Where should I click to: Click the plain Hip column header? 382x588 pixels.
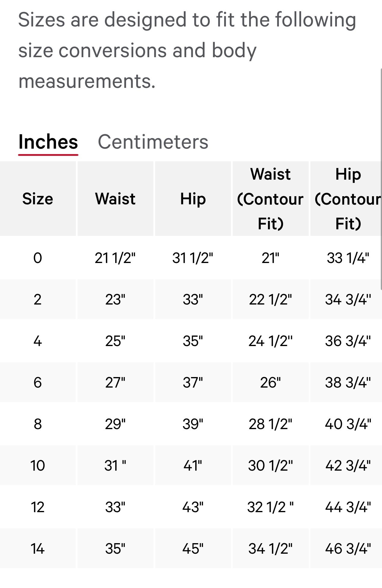[x=193, y=199]
